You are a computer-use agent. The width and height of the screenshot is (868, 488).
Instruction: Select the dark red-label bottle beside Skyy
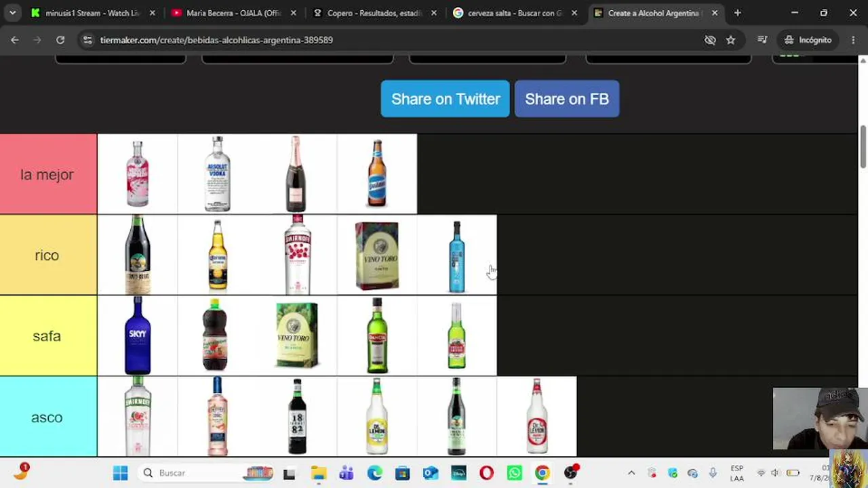217,336
